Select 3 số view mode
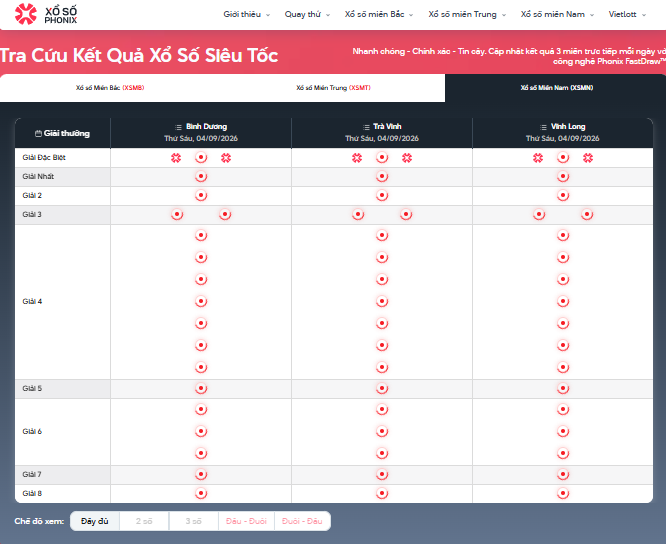Viewport: 666px width, 544px height. pos(194,521)
